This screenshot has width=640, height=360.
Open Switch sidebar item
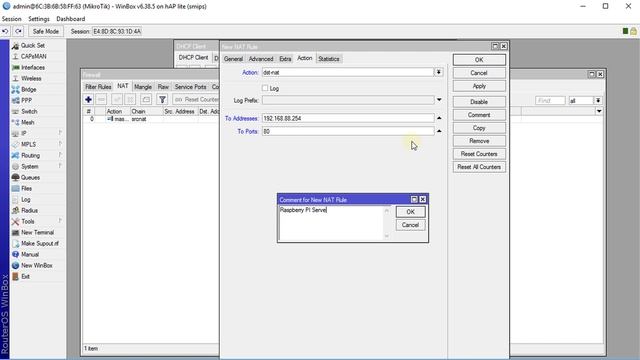pyautogui.click(x=29, y=111)
